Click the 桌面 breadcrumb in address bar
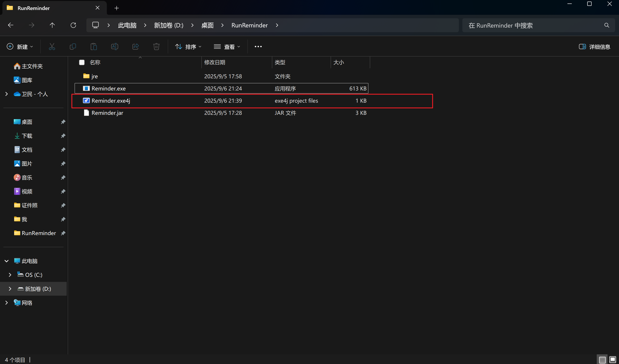Image resolution: width=619 pixels, height=364 pixels. (x=207, y=25)
